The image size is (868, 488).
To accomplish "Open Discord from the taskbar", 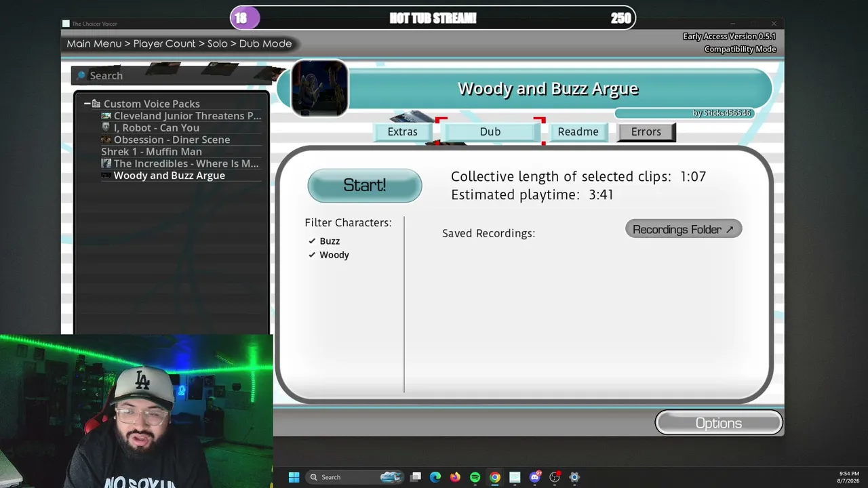I will [535, 477].
